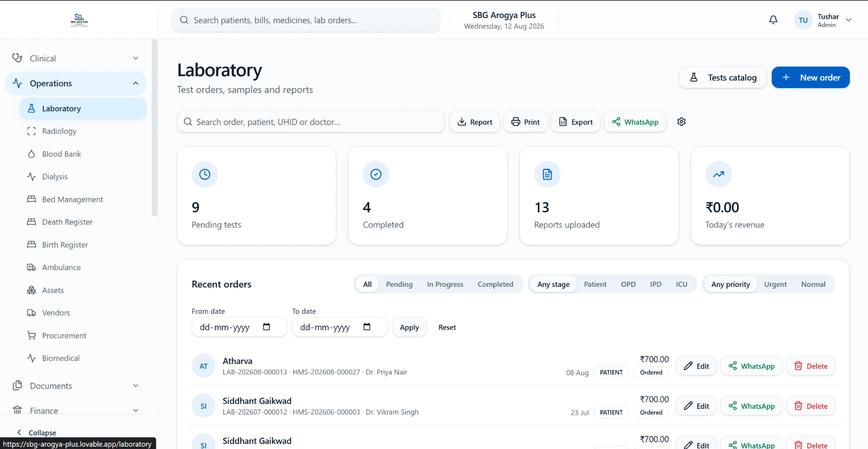Viewport: 868px width, 449px height.
Task: Filter orders by ICU stage
Action: tap(681, 284)
